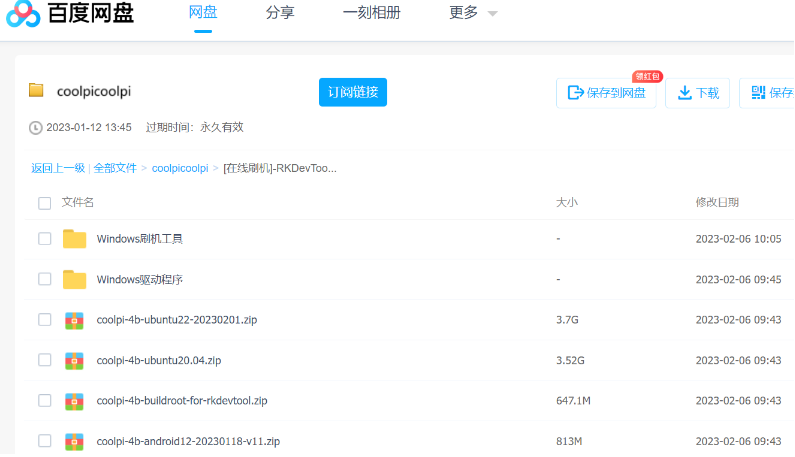Sort by the 大小 column header
795x457 pixels.
(567, 202)
